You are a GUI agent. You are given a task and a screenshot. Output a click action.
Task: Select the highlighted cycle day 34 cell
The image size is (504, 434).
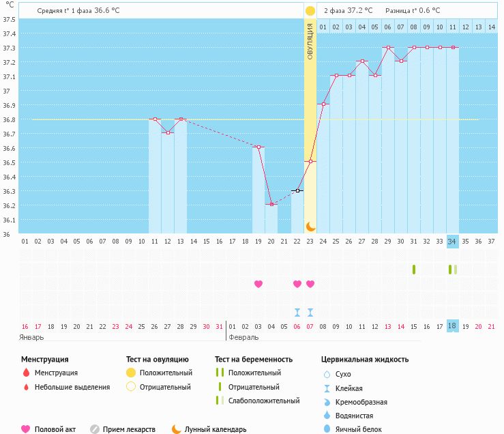coord(453,241)
